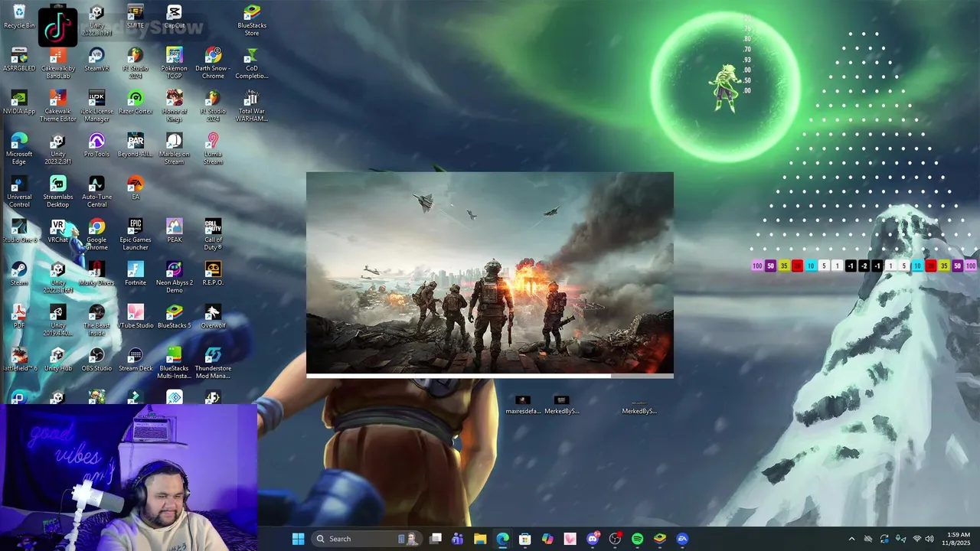980x551 pixels.
Task: Open the EA desktop shortcut
Action: coord(136,188)
